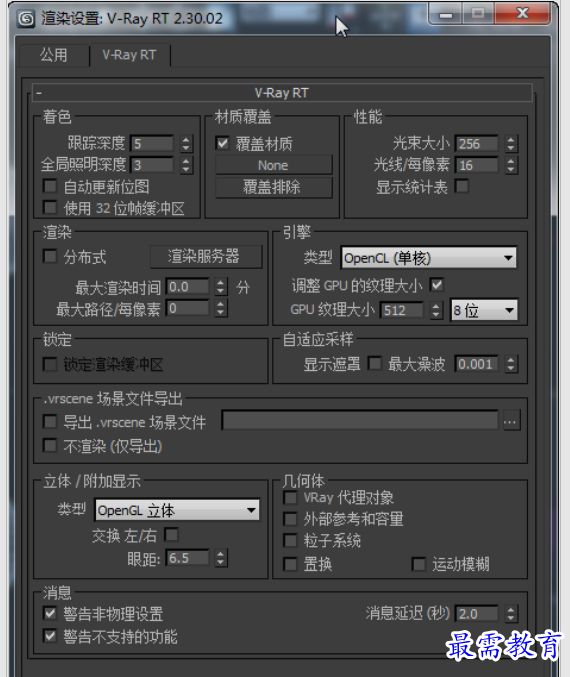Click the browse ... button for vrscene file
The width and height of the screenshot is (570, 677).
coord(510,421)
